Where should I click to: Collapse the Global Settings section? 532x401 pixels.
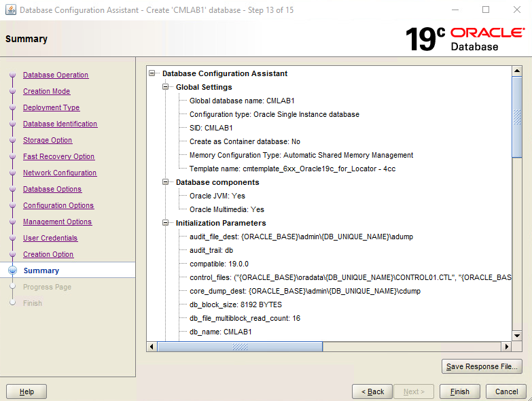(x=166, y=87)
